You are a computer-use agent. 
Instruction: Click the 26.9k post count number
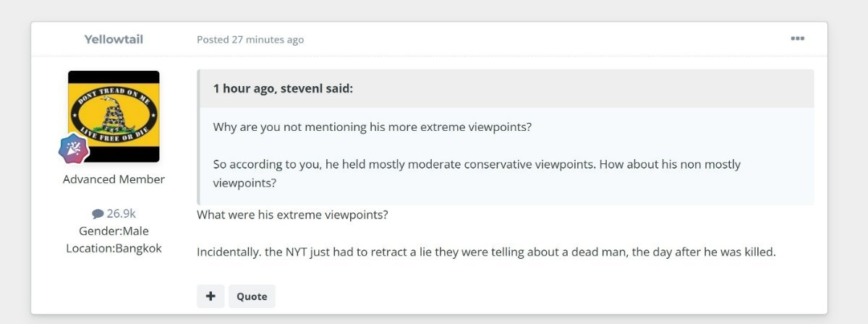tap(121, 213)
